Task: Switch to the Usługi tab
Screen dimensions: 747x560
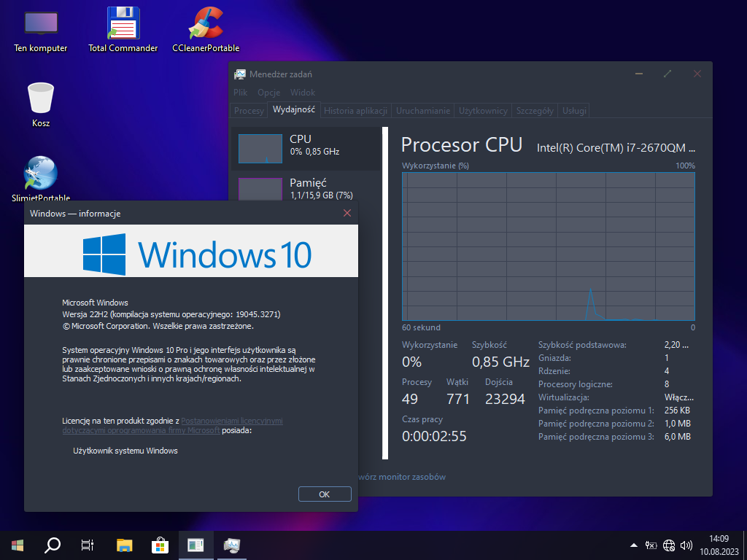Action: pos(574,111)
